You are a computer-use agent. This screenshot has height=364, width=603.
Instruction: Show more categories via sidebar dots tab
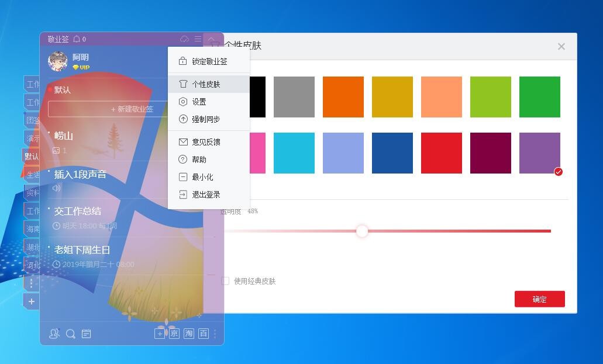tap(31, 283)
